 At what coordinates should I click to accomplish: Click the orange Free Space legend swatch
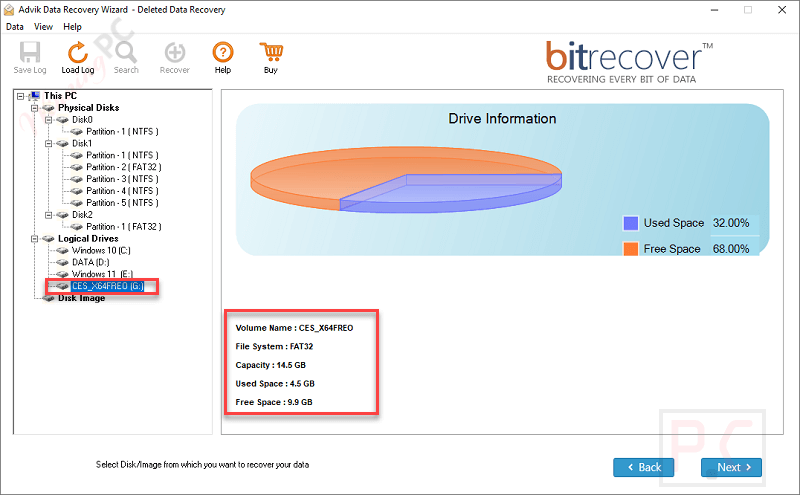631,249
